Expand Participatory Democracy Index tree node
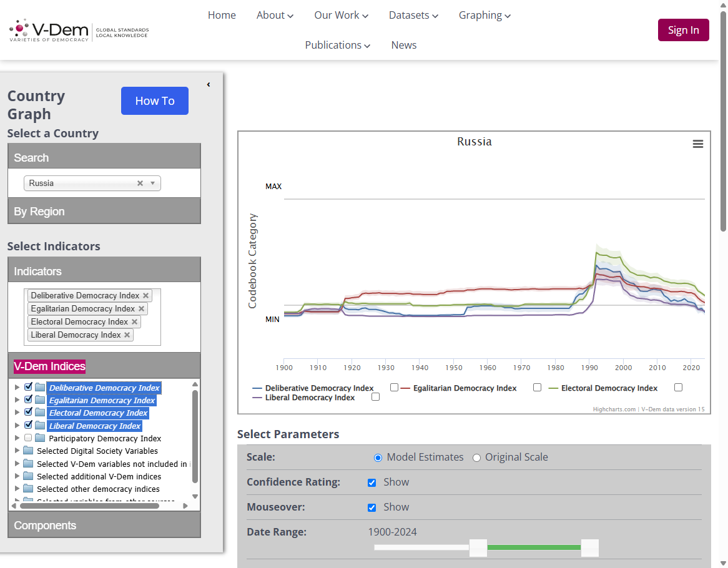 [x=17, y=438]
